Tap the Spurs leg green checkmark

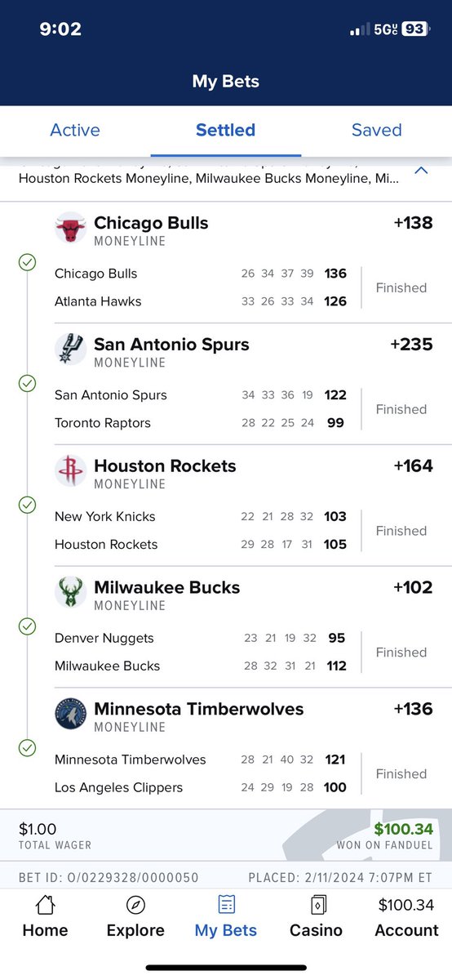[x=27, y=384]
